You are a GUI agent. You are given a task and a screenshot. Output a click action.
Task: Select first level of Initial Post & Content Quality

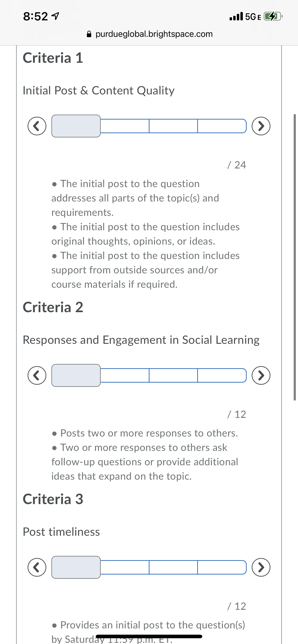coord(76,126)
